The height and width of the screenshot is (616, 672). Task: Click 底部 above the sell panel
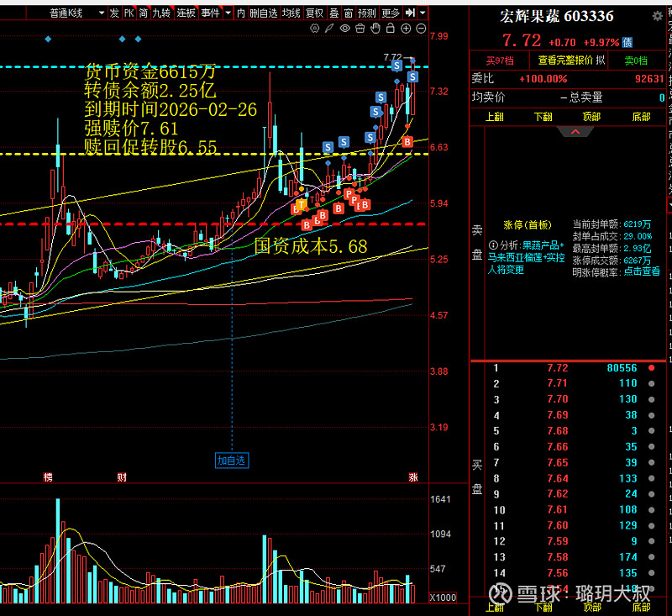coord(641,117)
